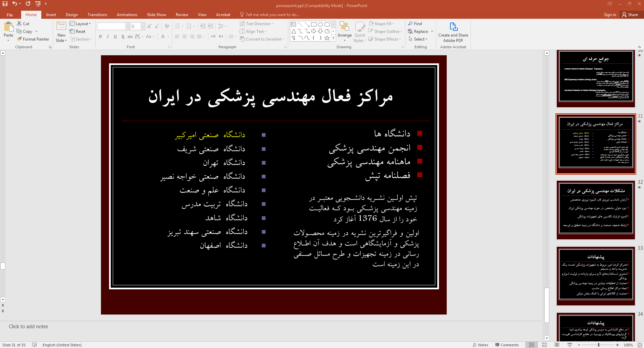
Task: Click Sign in
Action: pyautogui.click(x=610, y=15)
